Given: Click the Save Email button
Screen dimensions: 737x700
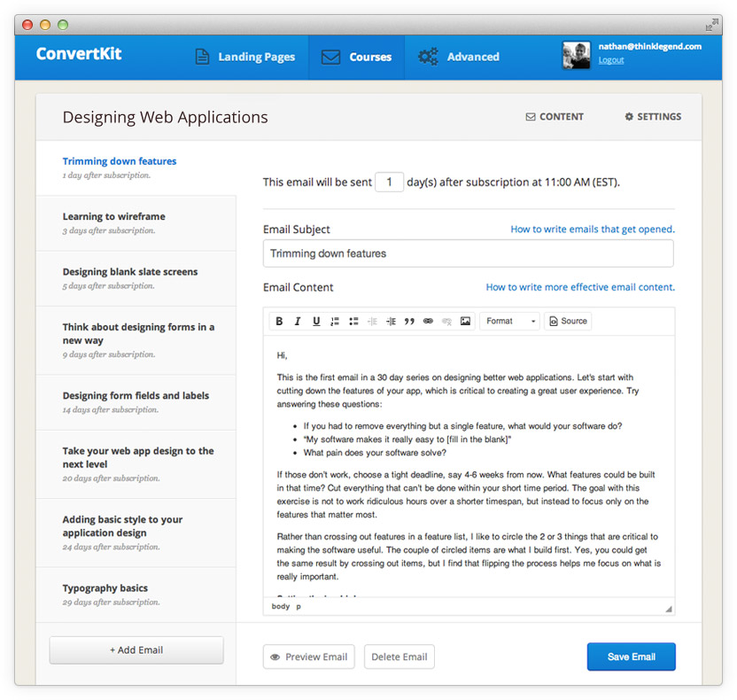Looking at the screenshot, I should point(631,657).
